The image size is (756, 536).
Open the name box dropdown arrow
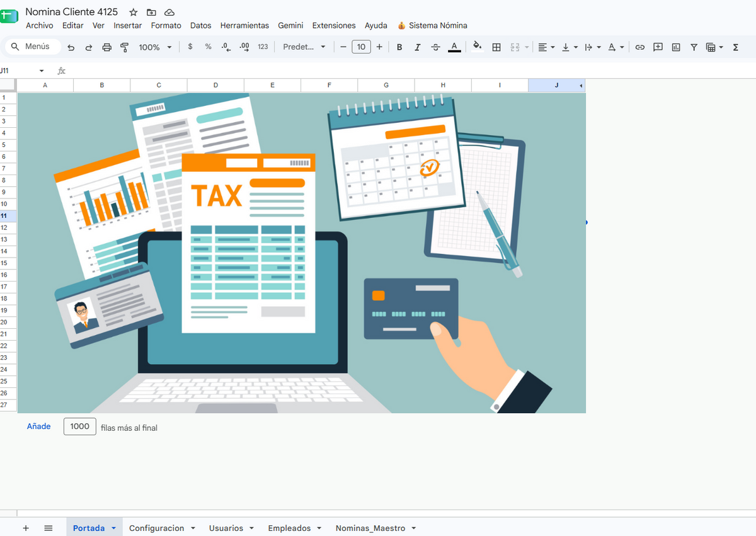pyautogui.click(x=42, y=71)
